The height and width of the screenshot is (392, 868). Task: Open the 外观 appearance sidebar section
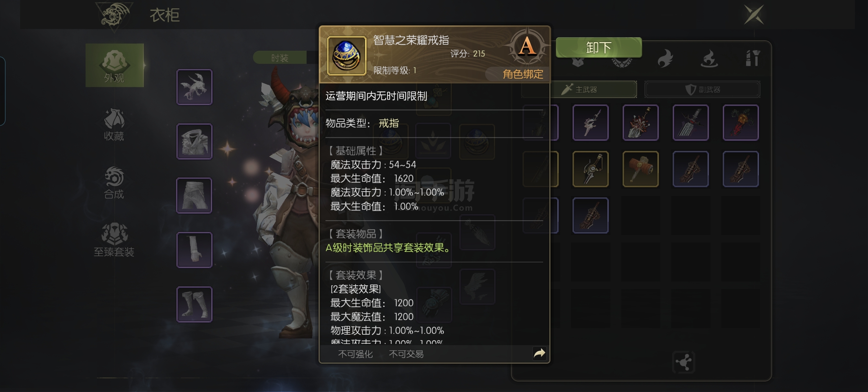[115, 65]
